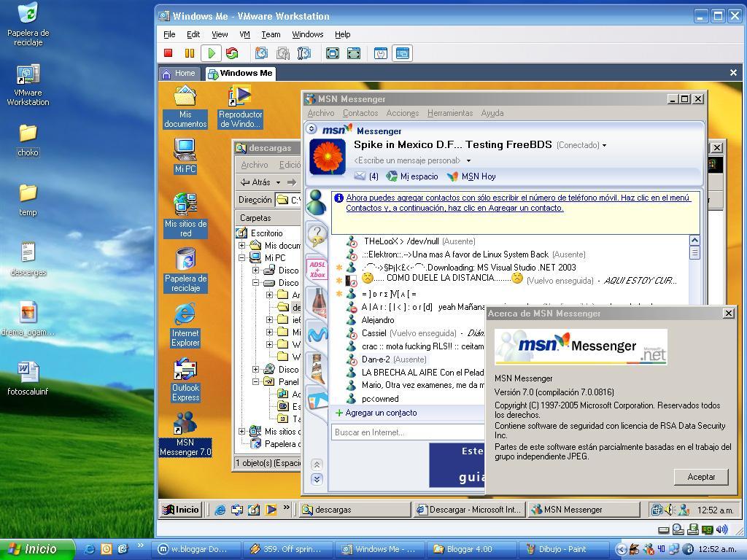
Task: Click the VMware Revert to Snapshot icon
Action: pos(282,53)
